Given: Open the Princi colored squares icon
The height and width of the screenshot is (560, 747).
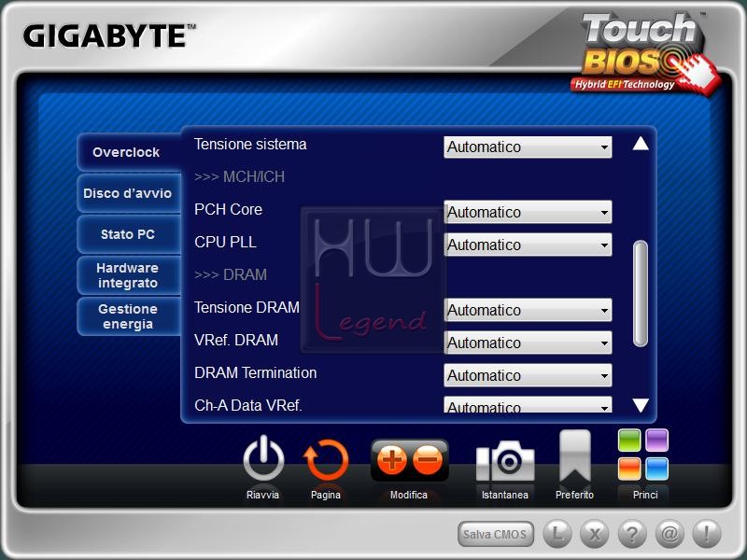Looking at the screenshot, I should click(643, 455).
